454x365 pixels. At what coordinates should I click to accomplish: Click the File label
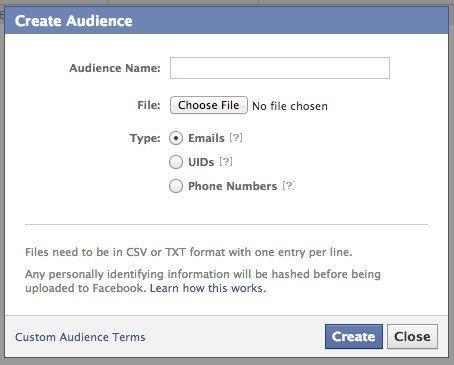(x=149, y=105)
